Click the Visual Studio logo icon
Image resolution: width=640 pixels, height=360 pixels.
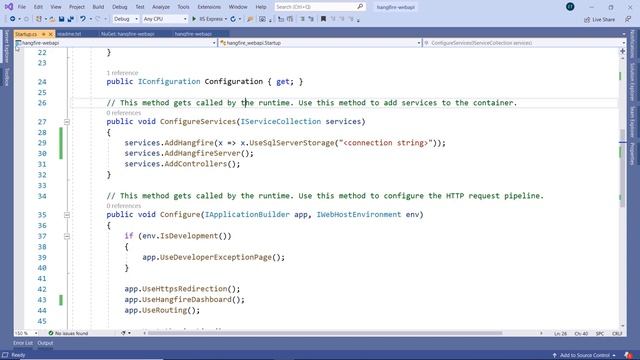[x=9, y=7]
